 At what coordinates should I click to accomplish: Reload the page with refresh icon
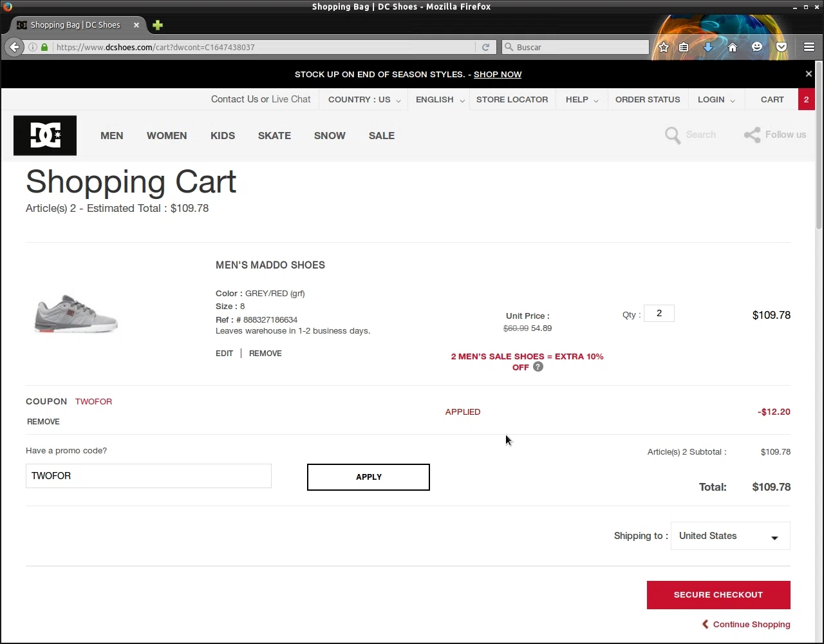[485, 47]
